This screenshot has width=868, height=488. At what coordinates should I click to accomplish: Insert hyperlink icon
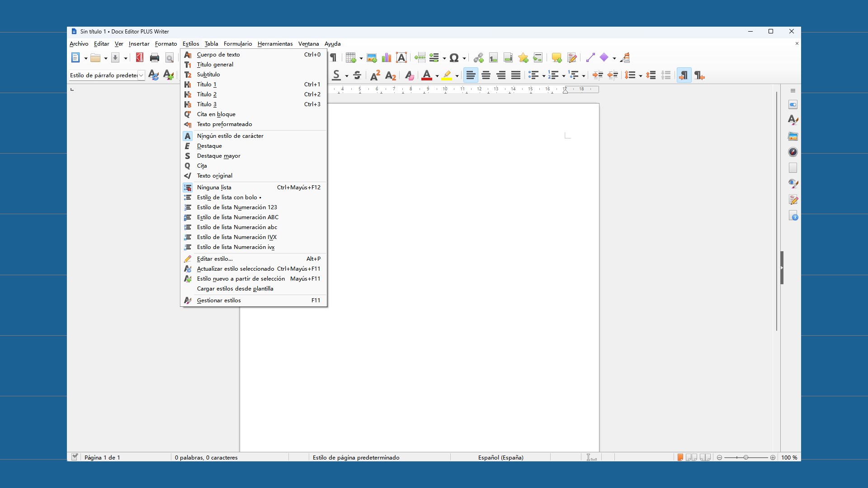click(478, 58)
